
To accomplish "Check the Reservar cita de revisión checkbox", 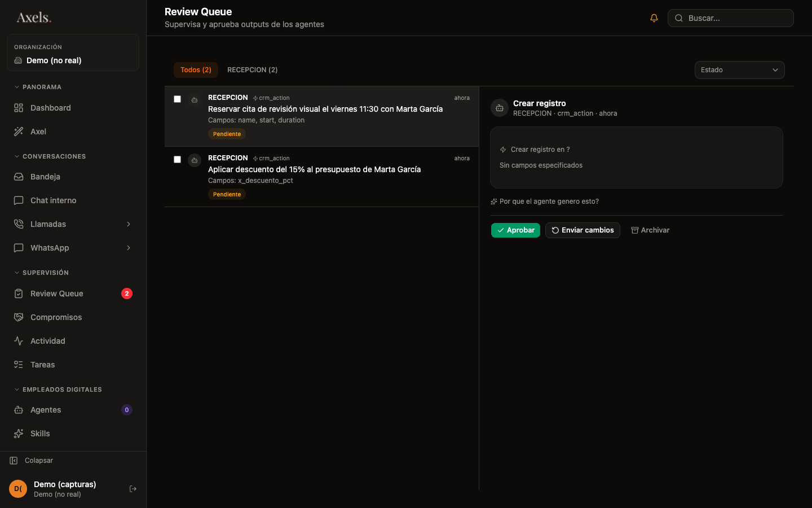I will 177,99.
